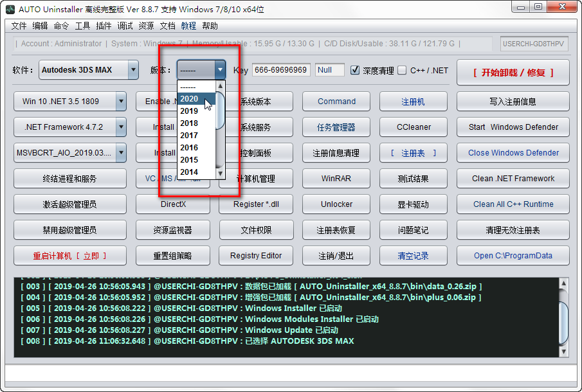Click Clean .NET Framework
582x392 pixels.
point(513,179)
